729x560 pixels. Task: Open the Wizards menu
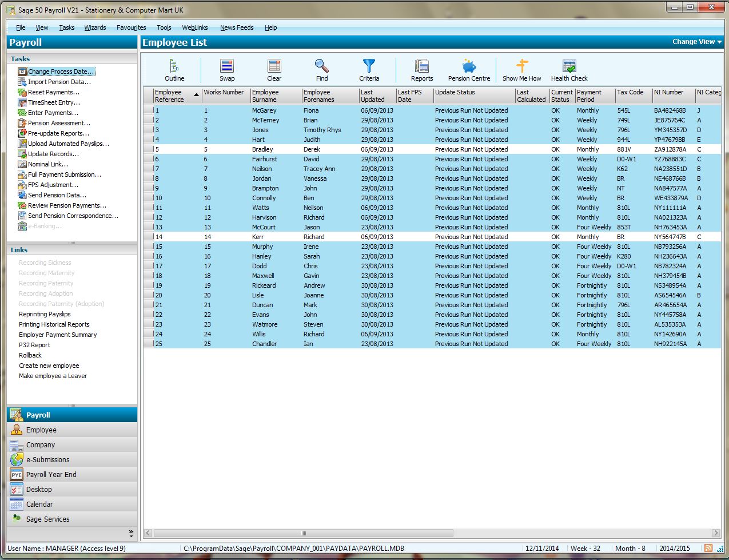pos(95,27)
